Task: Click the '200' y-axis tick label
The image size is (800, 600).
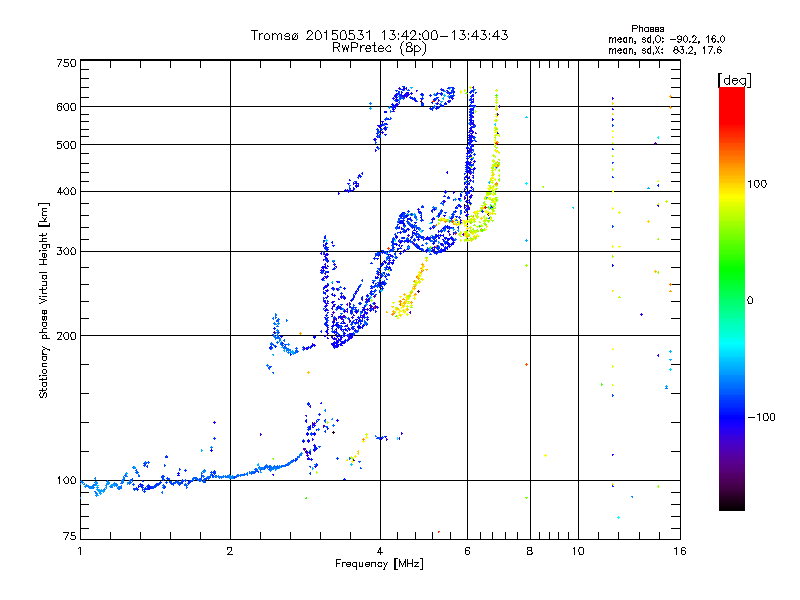Action: point(67,336)
